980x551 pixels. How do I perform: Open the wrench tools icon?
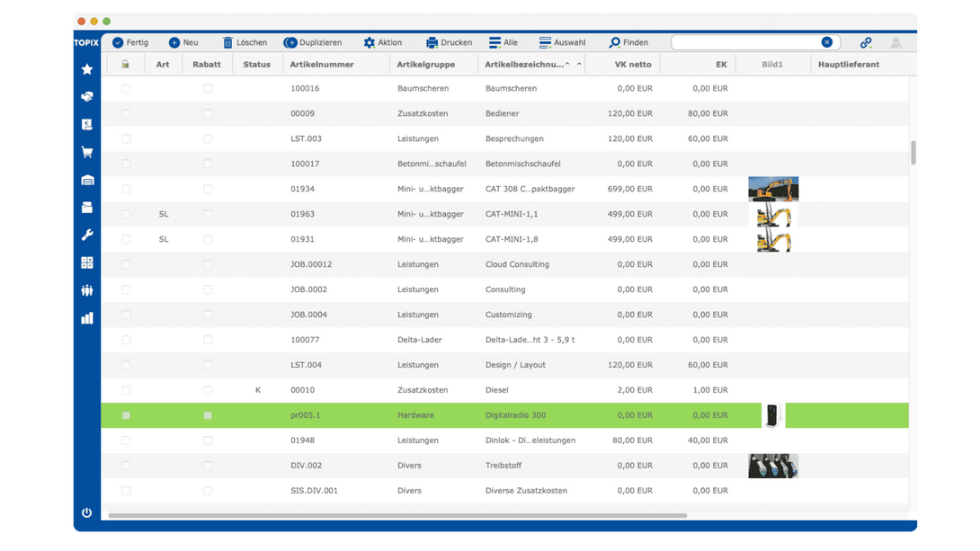(x=87, y=236)
